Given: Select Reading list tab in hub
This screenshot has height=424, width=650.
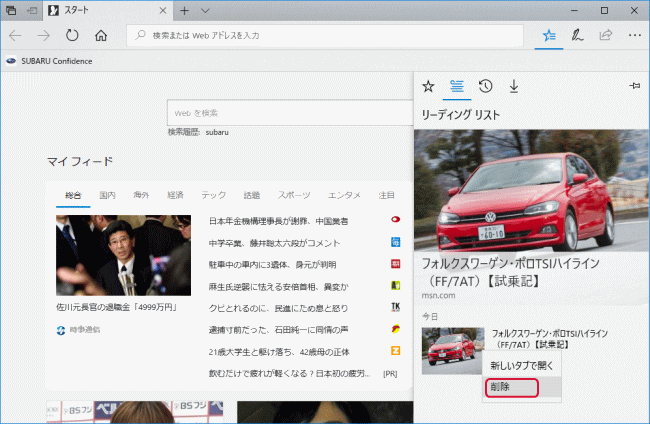Looking at the screenshot, I should [x=457, y=86].
